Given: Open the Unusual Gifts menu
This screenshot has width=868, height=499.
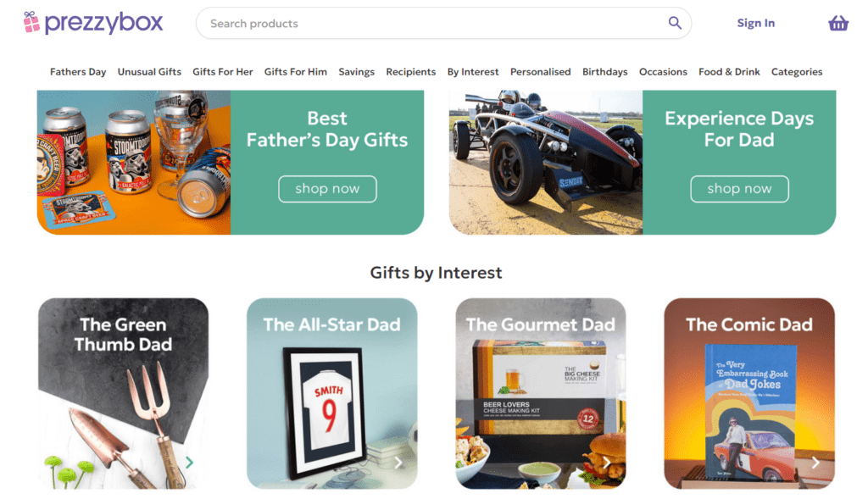Looking at the screenshot, I should (149, 72).
